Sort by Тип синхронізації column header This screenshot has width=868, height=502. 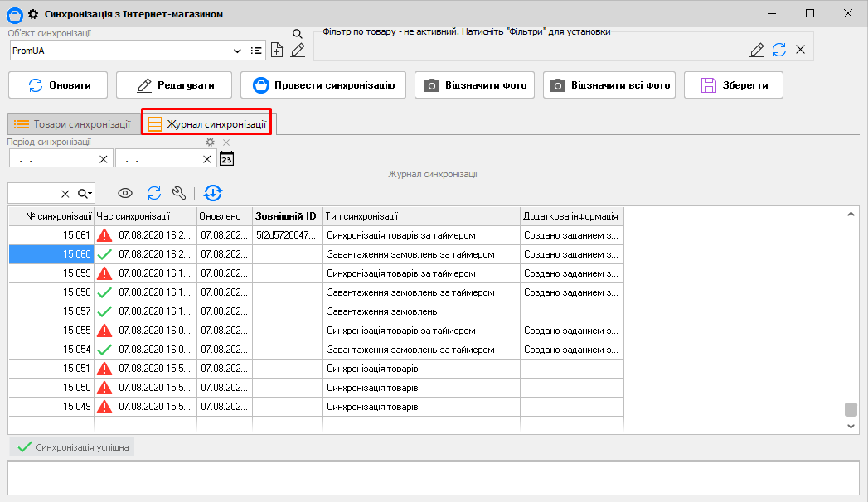[420, 216]
